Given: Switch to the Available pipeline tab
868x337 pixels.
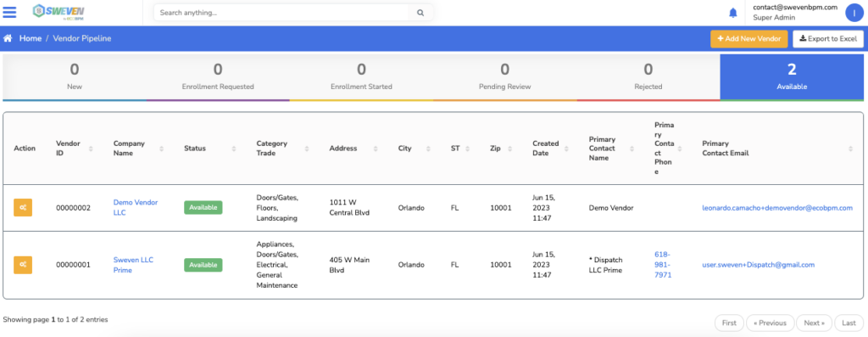Looking at the screenshot, I should [792, 77].
